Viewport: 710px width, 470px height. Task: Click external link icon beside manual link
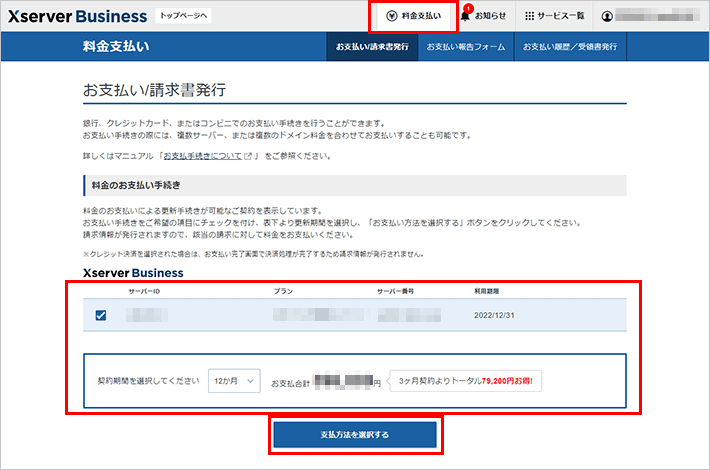pos(248,156)
